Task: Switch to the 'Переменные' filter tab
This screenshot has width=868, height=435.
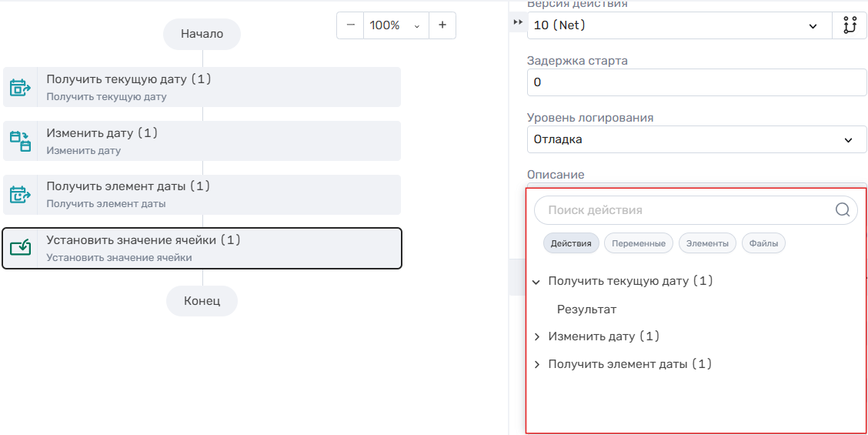Action: coord(638,243)
